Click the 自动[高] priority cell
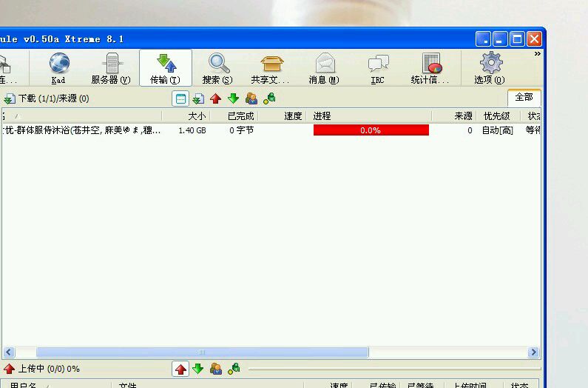588x388 pixels. click(x=497, y=130)
